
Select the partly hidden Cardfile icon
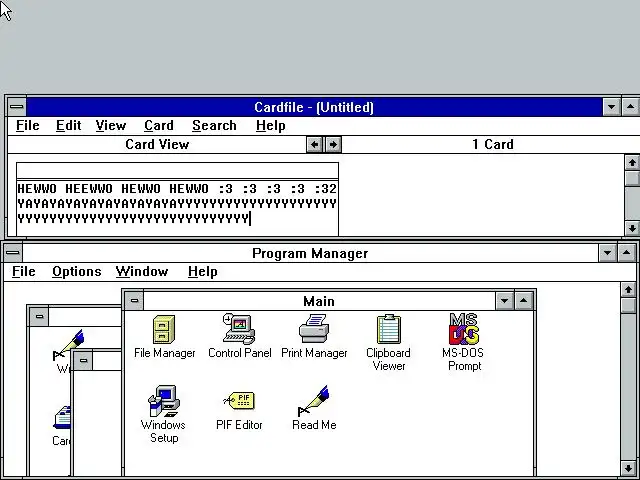tap(62, 417)
